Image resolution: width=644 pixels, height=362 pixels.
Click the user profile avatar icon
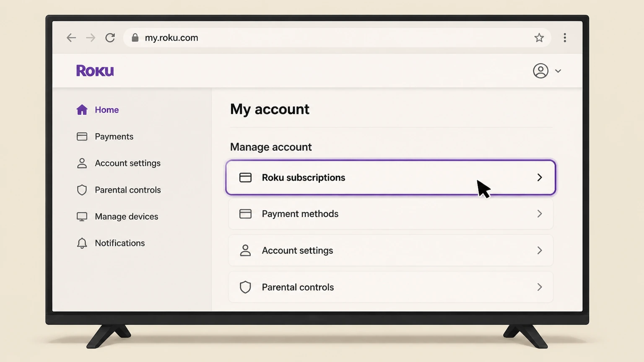(541, 71)
